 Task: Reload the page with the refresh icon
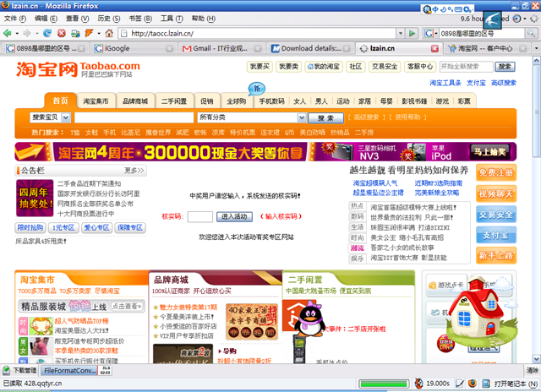47,34
